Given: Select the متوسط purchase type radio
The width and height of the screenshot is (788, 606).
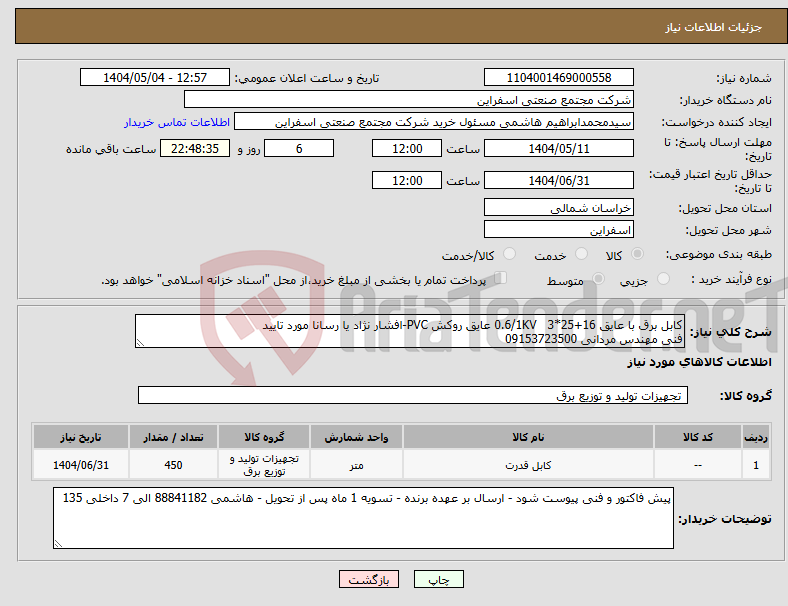Looking at the screenshot, I should tap(599, 279).
